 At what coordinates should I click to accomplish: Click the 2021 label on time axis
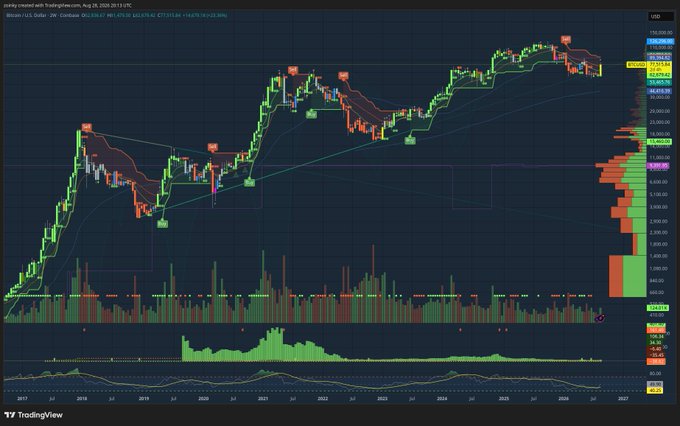[x=263, y=398]
